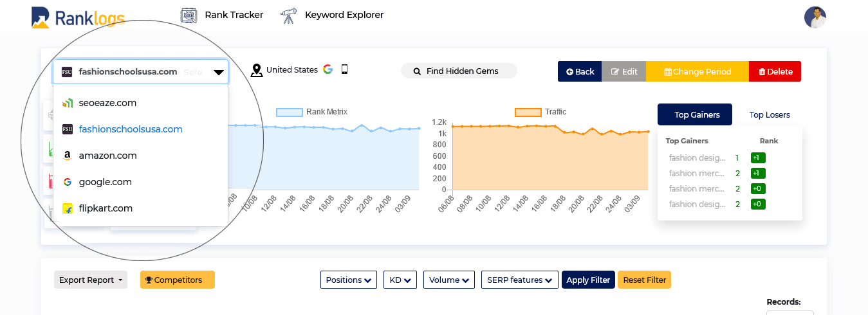The height and width of the screenshot is (315, 868).
Task: Click the location pin icon
Action: 257,70
